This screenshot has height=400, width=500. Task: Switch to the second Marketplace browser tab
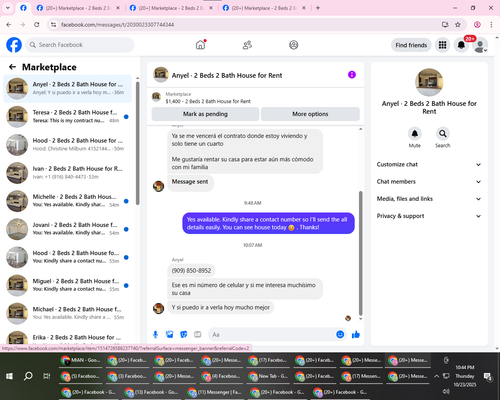click(78, 8)
